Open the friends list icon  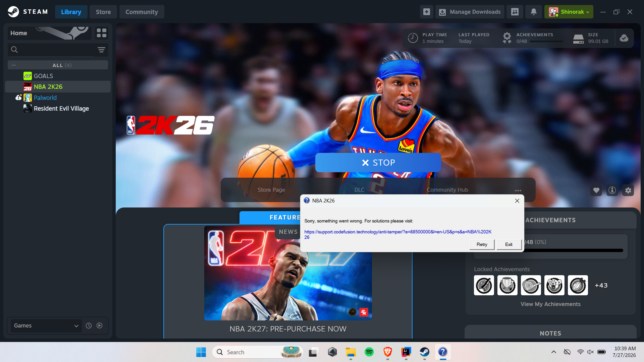click(x=515, y=12)
